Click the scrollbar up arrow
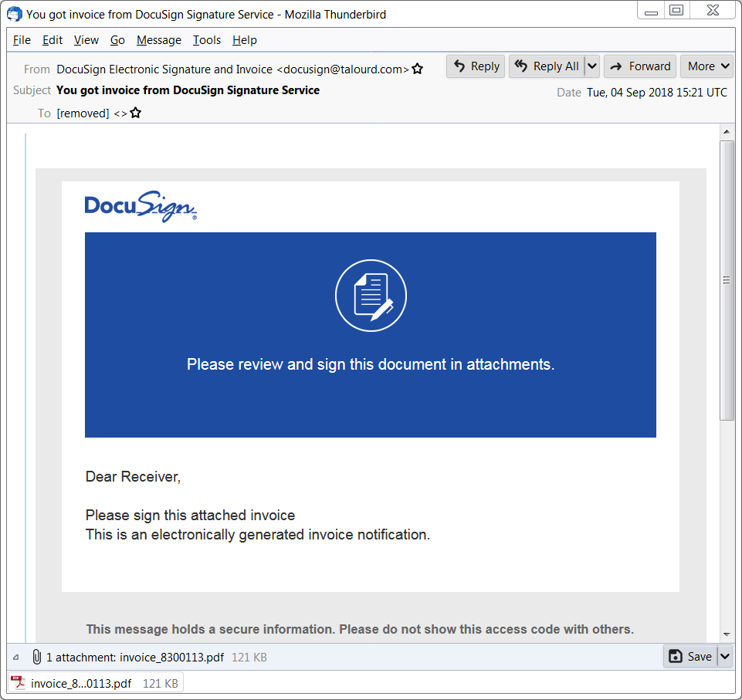The image size is (742, 700). (x=727, y=132)
